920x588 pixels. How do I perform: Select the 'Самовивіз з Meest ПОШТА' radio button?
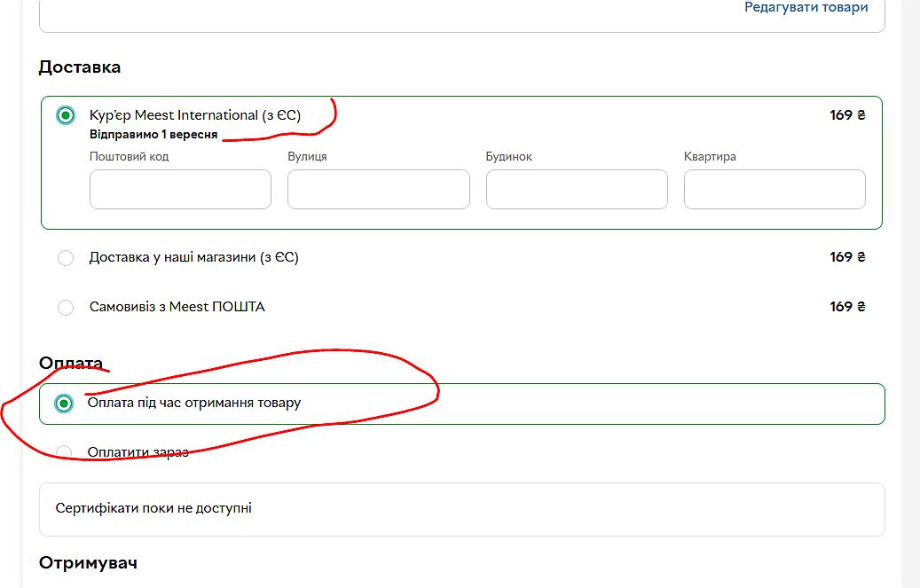coord(66,308)
